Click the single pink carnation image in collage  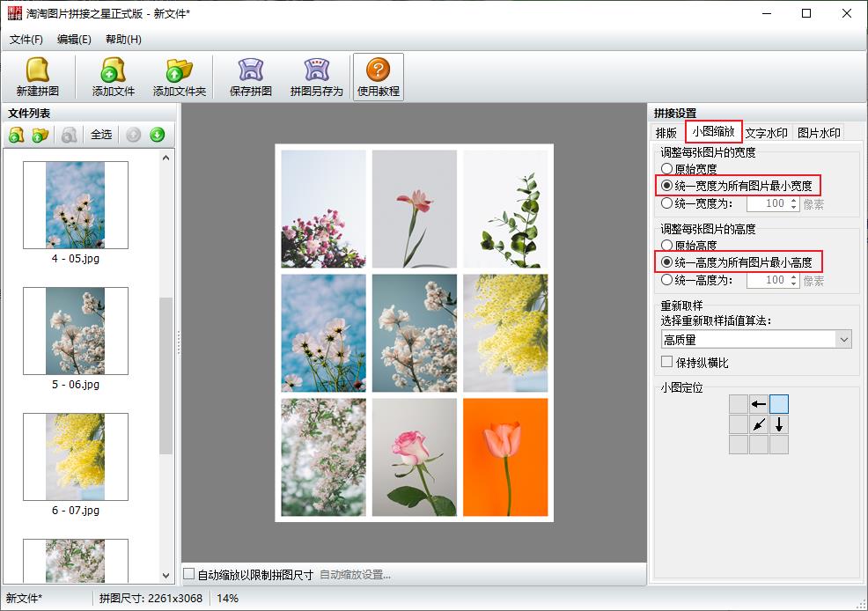click(x=415, y=209)
